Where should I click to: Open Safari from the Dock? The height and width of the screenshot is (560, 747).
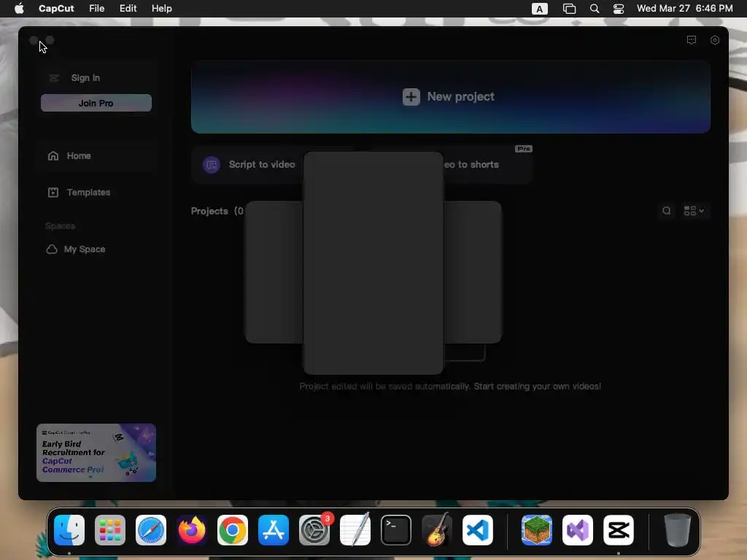pyautogui.click(x=151, y=530)
